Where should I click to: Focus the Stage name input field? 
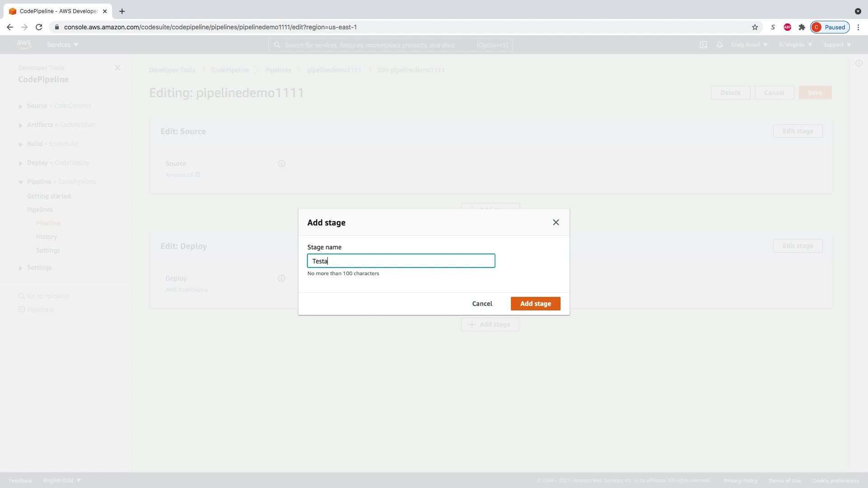click(x=401, y=261)
